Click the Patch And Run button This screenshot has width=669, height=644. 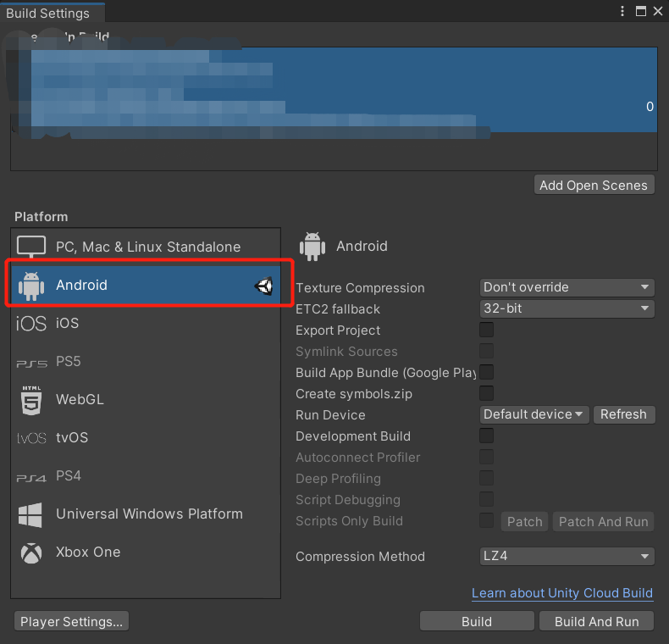tap(603, 521)
